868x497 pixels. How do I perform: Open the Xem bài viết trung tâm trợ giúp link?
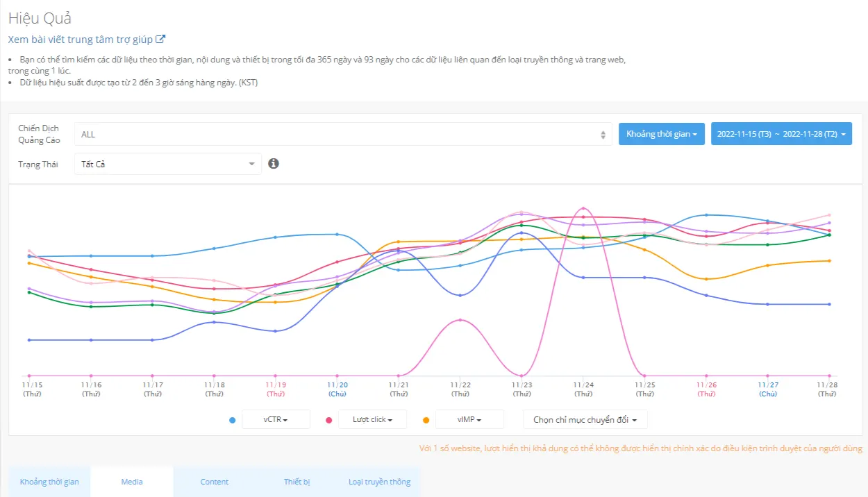(x=80, y=40)
